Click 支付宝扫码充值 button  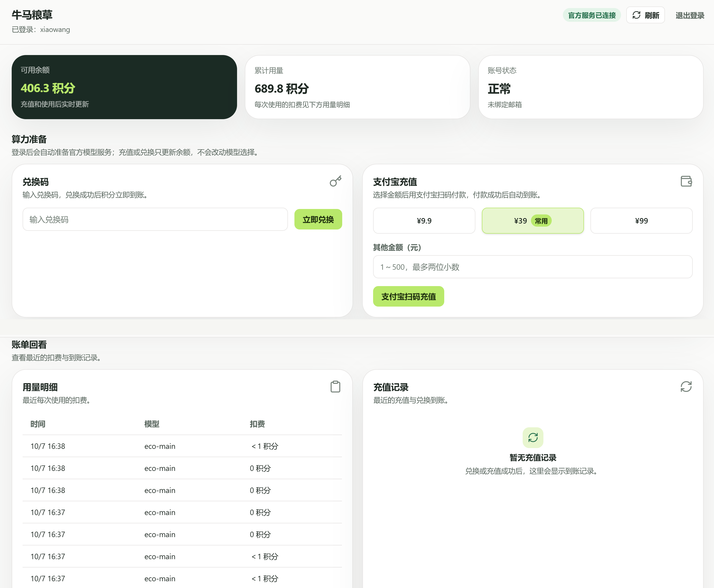coord(408,296)
